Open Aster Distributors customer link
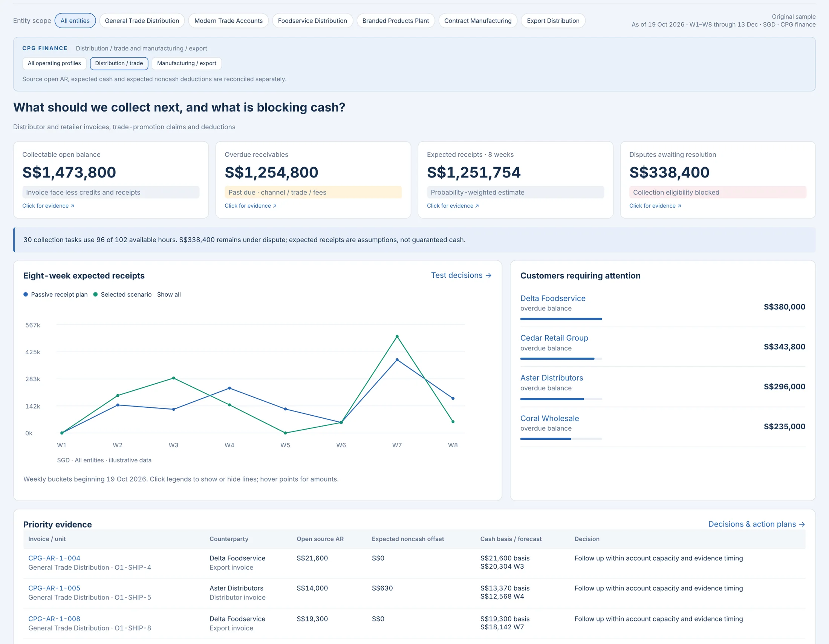The image size is (829, 644). click(552, 378)
